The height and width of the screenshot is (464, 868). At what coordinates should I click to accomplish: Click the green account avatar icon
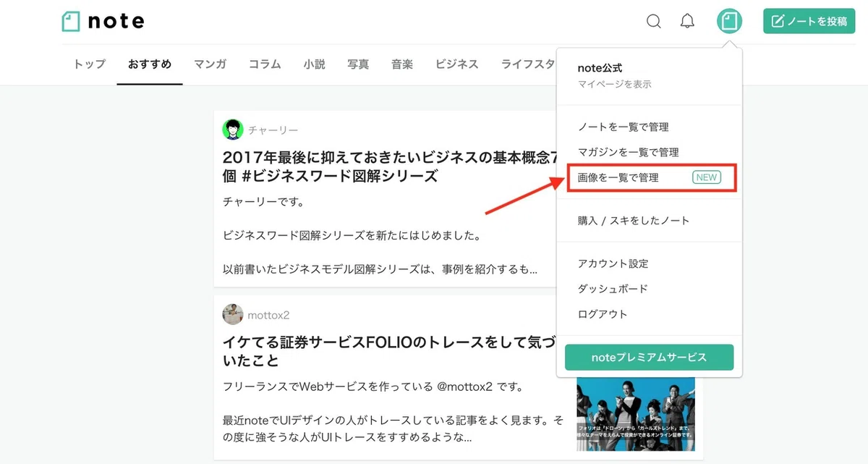pos(729,21)
